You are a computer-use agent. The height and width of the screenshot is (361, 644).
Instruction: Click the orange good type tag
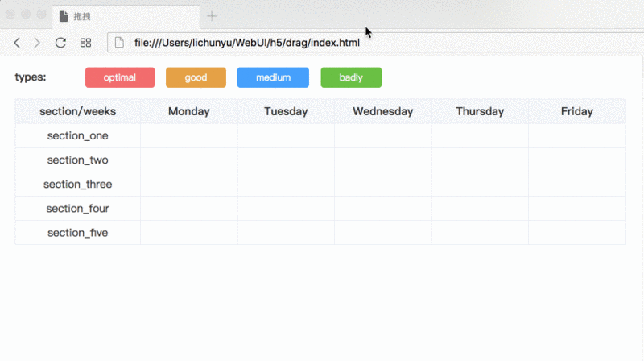[x=196, y=77]
